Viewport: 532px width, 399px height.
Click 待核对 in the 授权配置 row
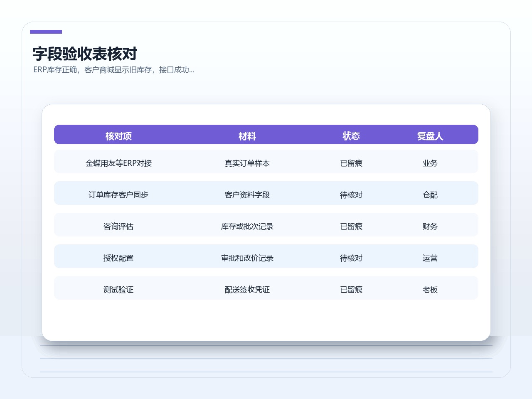351,258
